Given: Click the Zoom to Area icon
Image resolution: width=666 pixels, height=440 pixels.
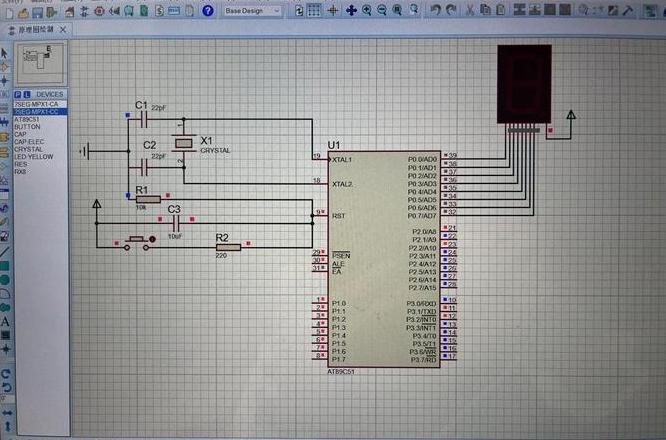Looking at the screenshot, I should pyautogui.click(x=413, y=9).
